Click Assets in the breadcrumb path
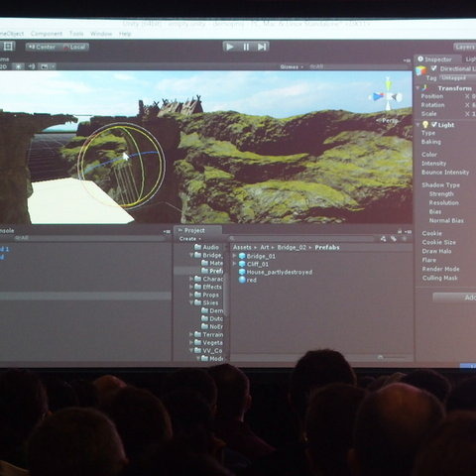The height and width of the screenshot is (476, 476). coord(242,247)
